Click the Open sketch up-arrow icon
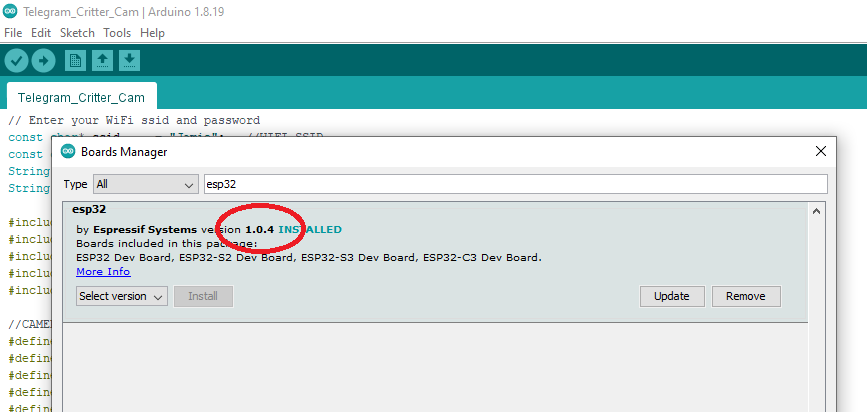The width and height of the screenshot is (867, 412). [x=102, y=60]
